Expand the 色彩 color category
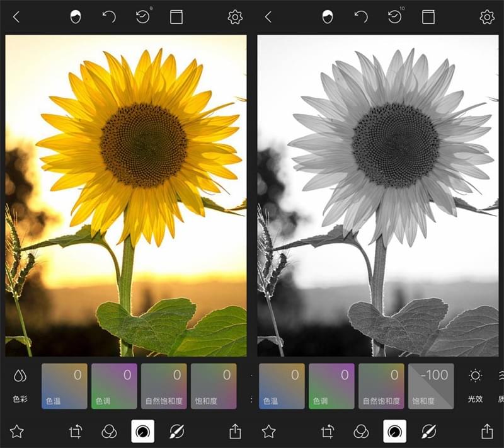Viewport: 504px width, 448px height. [x=20, y=385]
